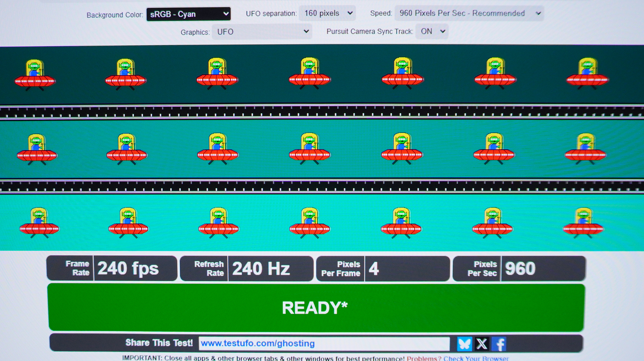644x361 pixels.
Task: Open the Background Color dropdown
Action: pyautogui.click(x=188, y=14)
